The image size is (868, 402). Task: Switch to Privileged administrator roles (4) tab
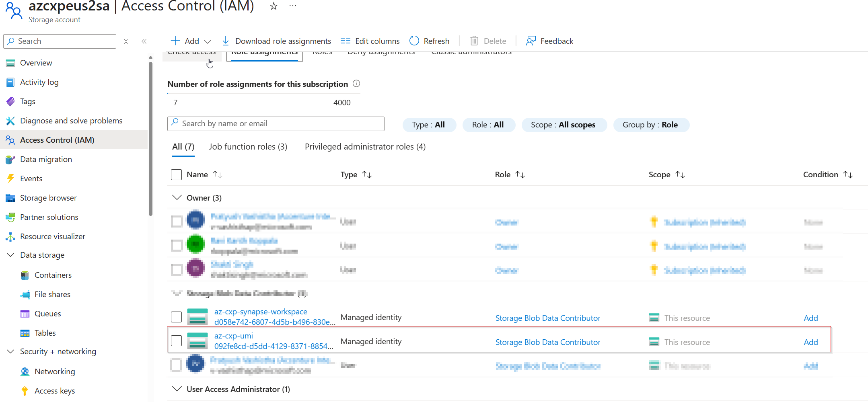[365, 147]
